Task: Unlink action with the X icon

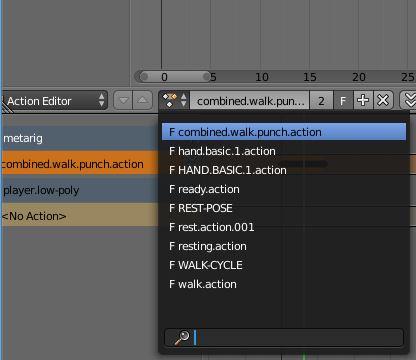Action: pyautogui.click(x=383, y=100)
